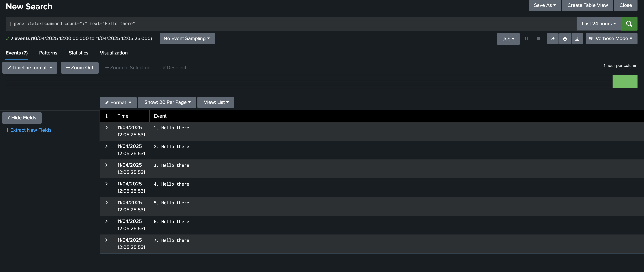Viewport: 644px width, 272px height.
Task: Switch to the Statistics tab
Action: click(78, 53)
